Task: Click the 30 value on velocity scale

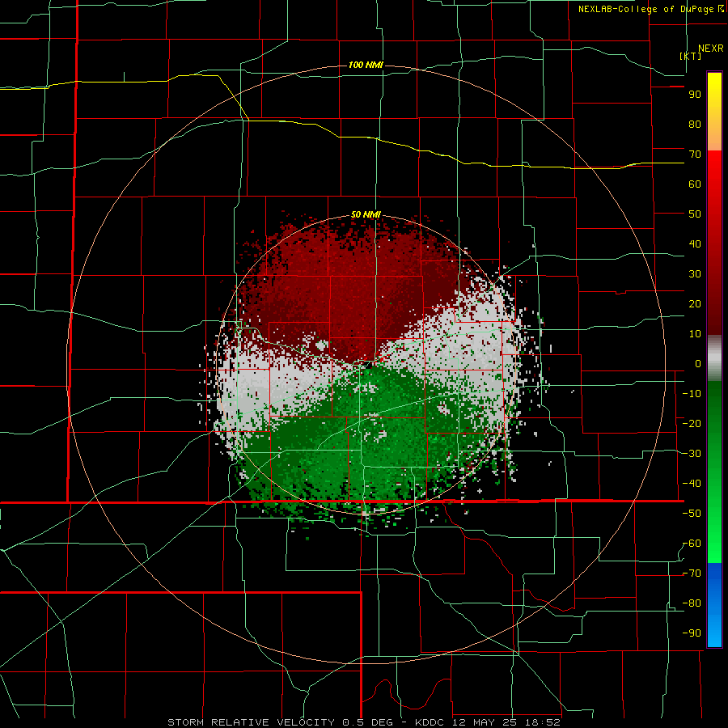Action: tap(695, 274)
